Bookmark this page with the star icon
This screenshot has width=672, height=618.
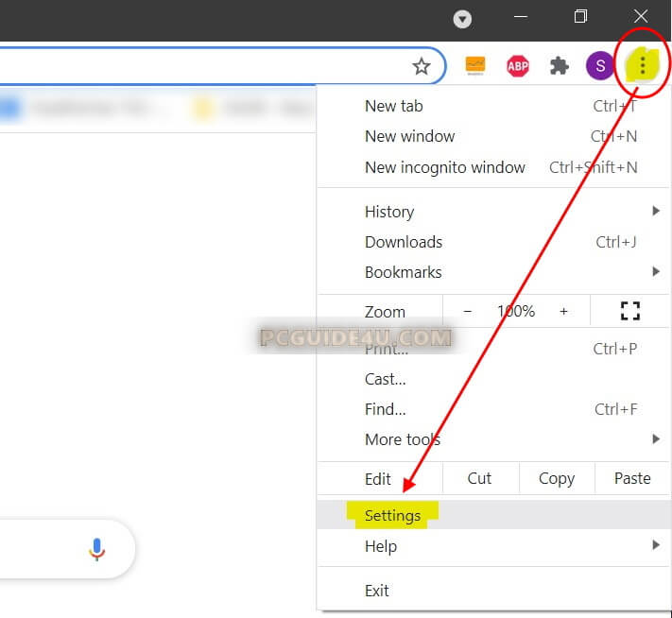pos(422,66)
